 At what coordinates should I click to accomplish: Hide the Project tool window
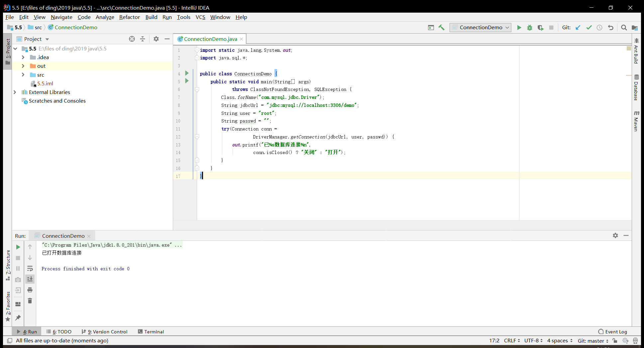167,39
